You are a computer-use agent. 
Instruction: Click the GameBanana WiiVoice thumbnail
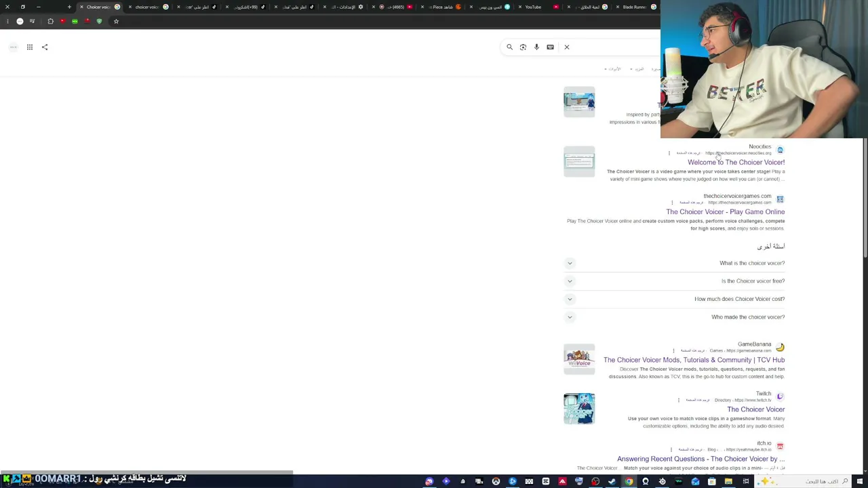click(x=579, y=359)
